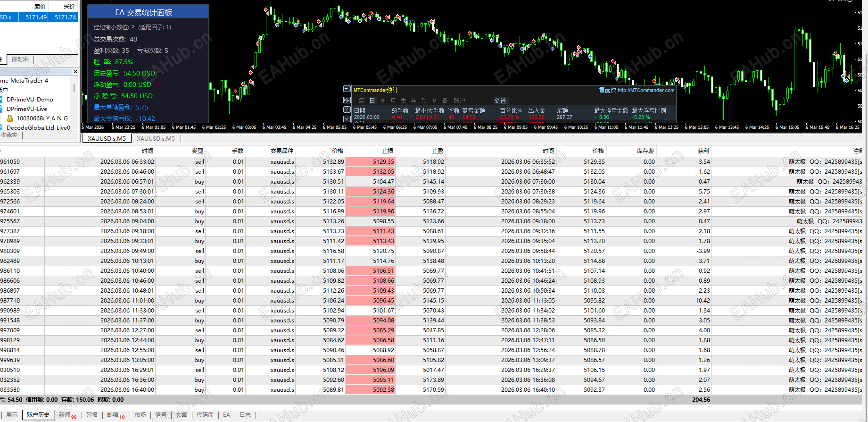Select the order row opened 16:40:00
The width and height of the screenshot is (868, 422).
431,390
